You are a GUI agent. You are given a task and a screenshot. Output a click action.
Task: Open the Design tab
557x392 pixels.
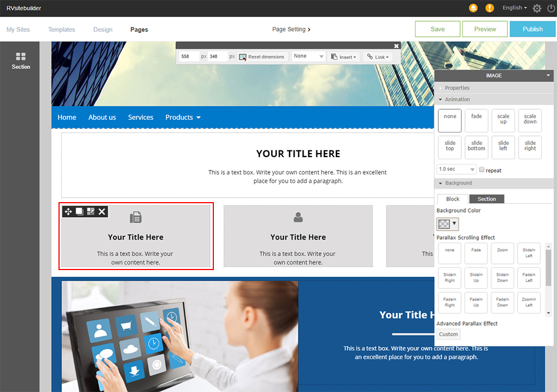point(102,30)
